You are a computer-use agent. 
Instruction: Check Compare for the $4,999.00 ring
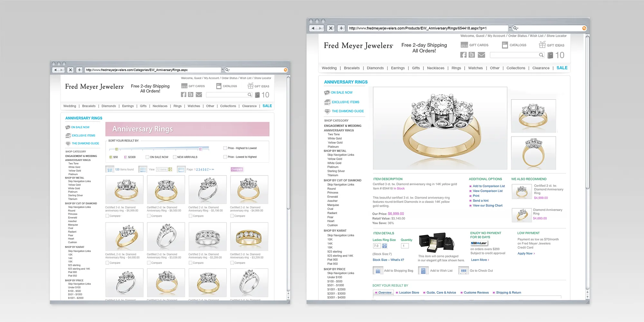pyautogui.click(x=232, y=216)
